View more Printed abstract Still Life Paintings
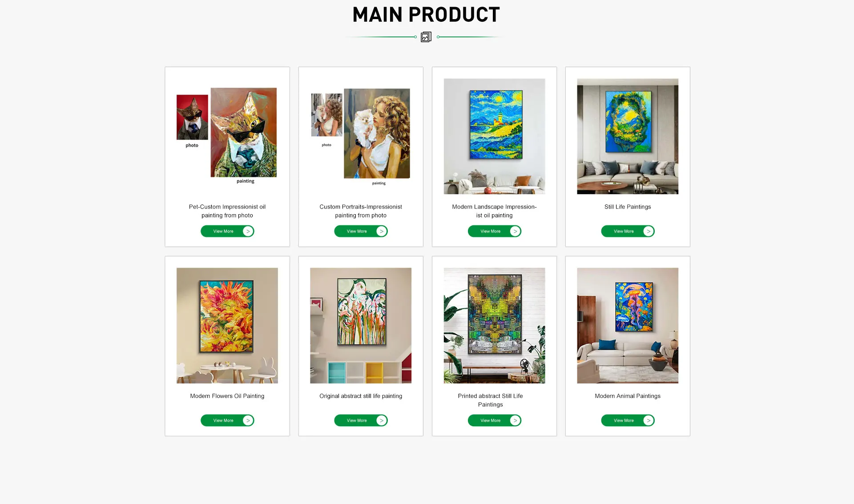The height and width of the screenshot is (504, 854). pos(494,420)
